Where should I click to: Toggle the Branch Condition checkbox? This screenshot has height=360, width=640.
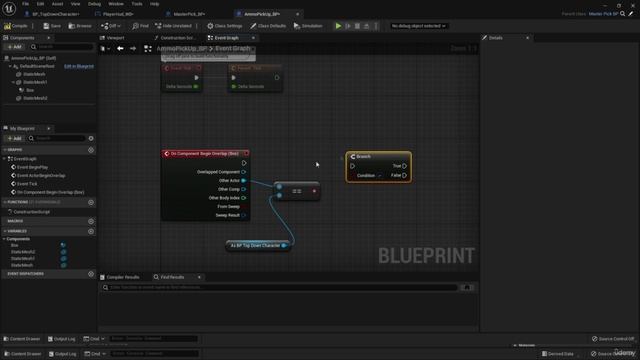380,176
